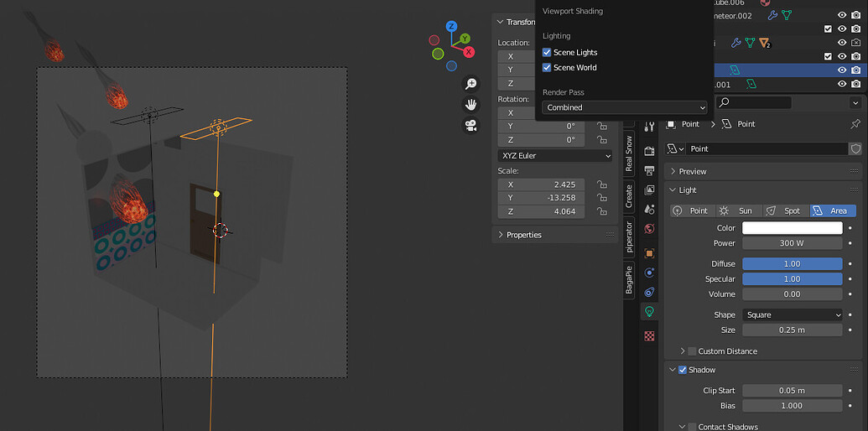Image resolution: width=868 pixels, height=431 pixels.
Task: Switch to the Real Snow sidebar tab
Action: click(629, 153)
